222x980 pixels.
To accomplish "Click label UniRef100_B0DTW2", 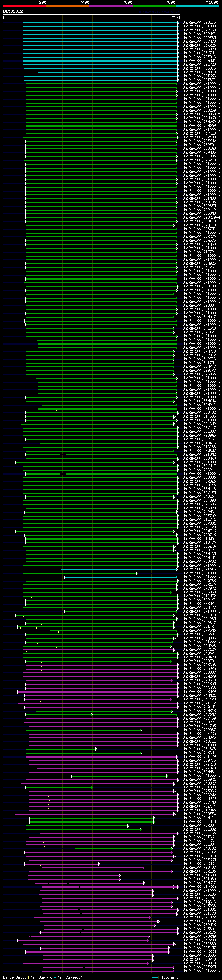I will (x=199, y=412).
